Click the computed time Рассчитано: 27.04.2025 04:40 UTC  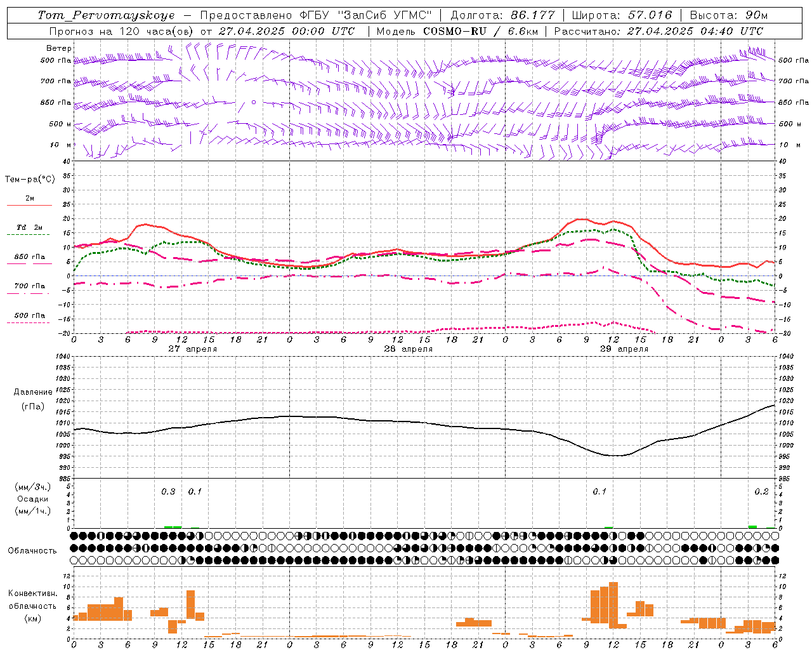coord(658,31)
